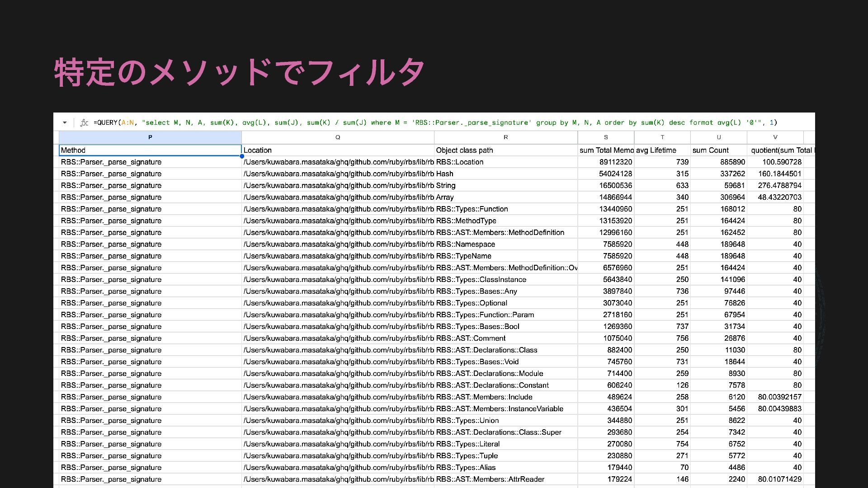Select the RBS::Types::Literal cell

pos(505,444)
